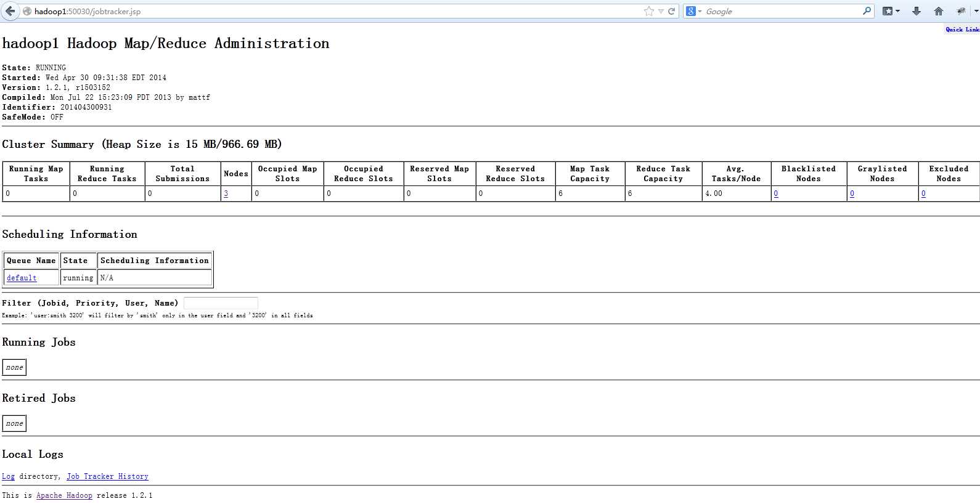Viewport: 980px width, 504px height.
Task: Open the default queue link
Action: pos(22,278)
